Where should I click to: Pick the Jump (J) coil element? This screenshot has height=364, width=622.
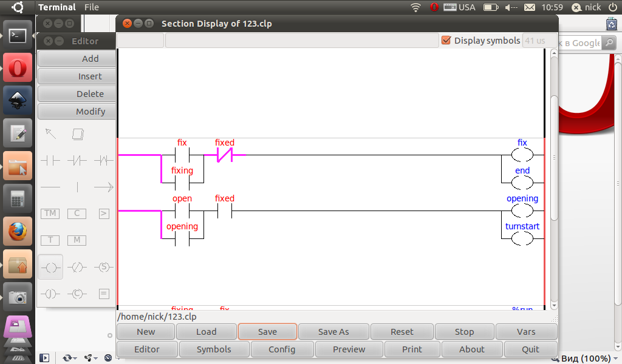coord(50,294)
